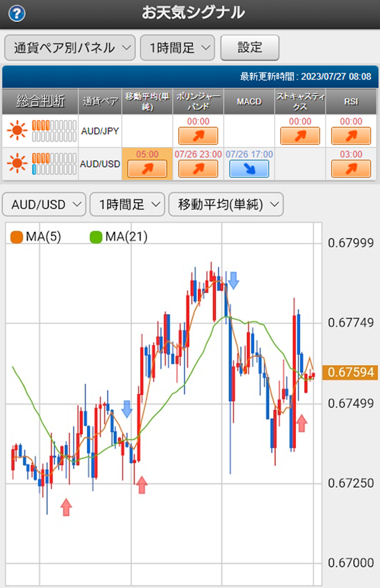Click the 0.67250 price axis label
Image resolution: width=380 pixels, height=588 pixels.
click(x=351, y=483)
